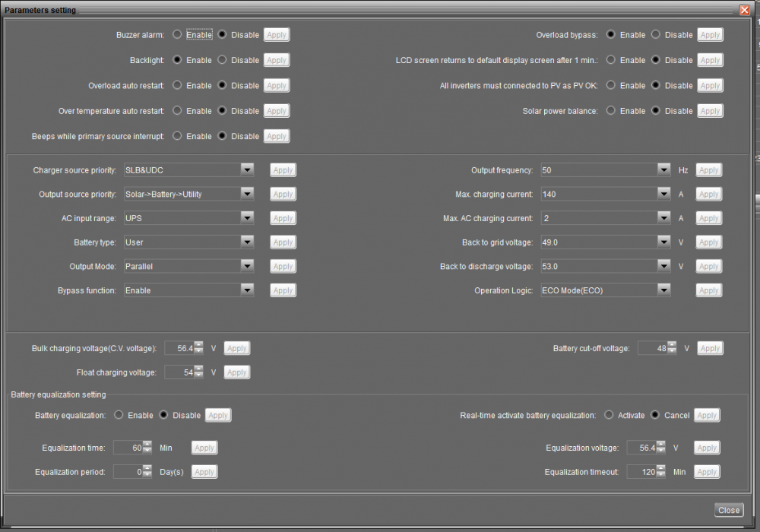
Task: Adjust Battery cut-off voltage spinner arrows
Action: [x=671, y=348]
